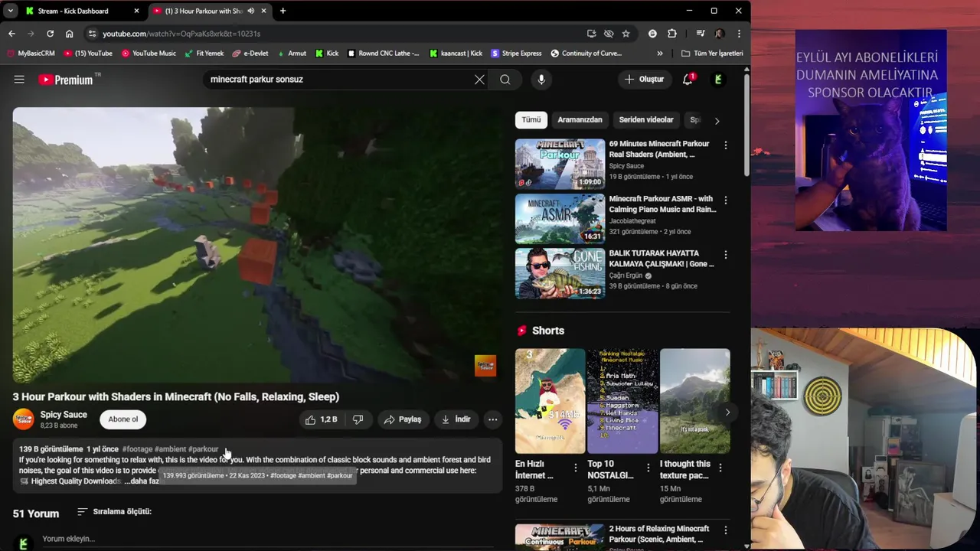Open the MyBasicCRM bookmark
980x551 pixels.
coord(31,54)
